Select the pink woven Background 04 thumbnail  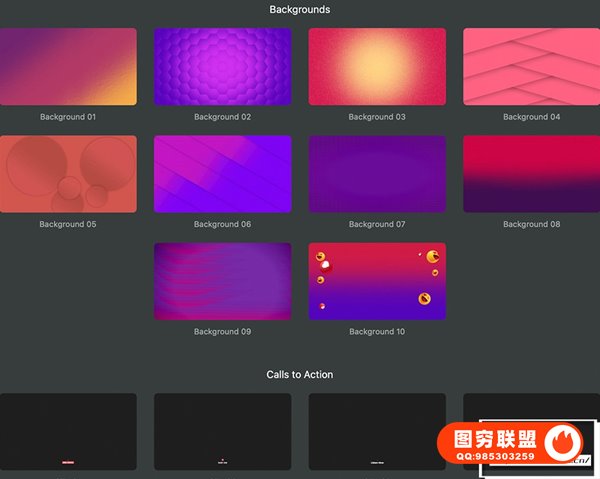pyautogui.click(x=531, y=66)
